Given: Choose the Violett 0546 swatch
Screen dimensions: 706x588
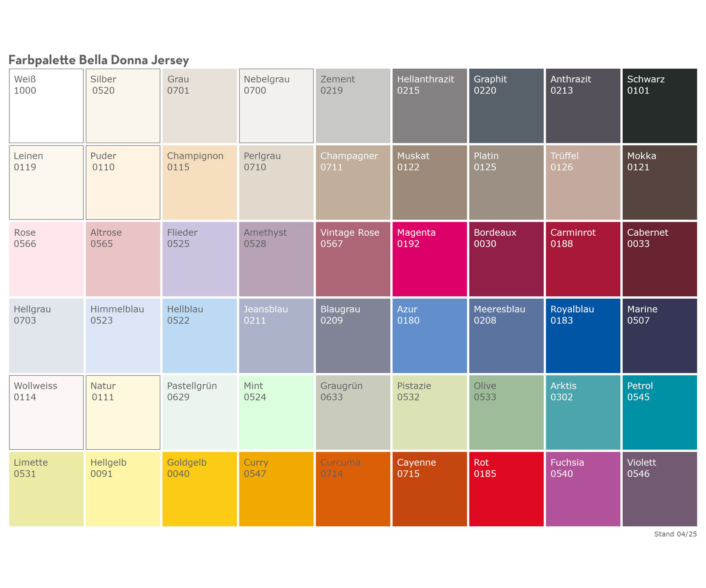Looking at the screenshot, I should pos(659,489).
